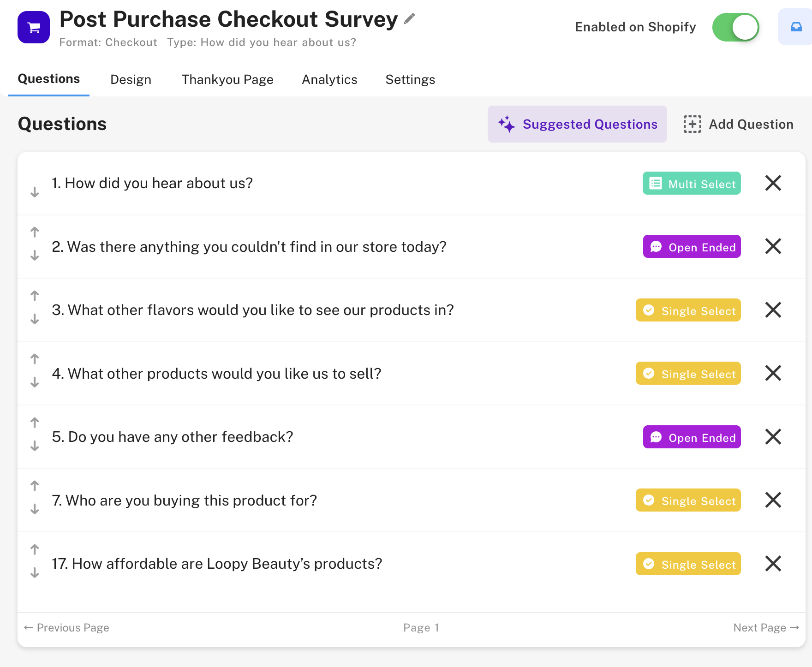Move the flavors question down one position
This screenshot has height=667, width=812.
pos(35,319)
